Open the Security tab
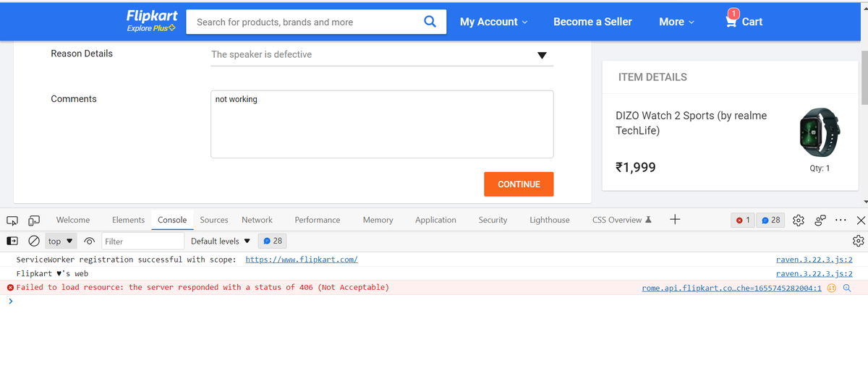Viewport: 868px width, 381px height. pyautogui.click(x=493, y=220)
